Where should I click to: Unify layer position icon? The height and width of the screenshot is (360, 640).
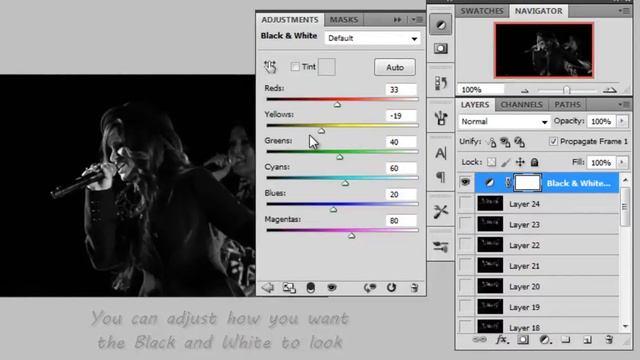pos(491,142)
